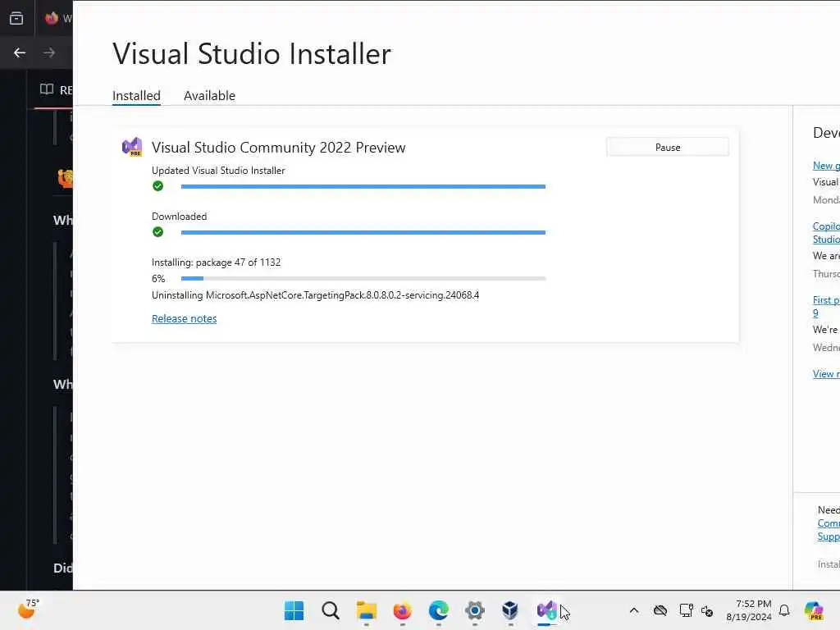The image size is (840, 630).
Task: Open the 'New' developer news link
Action: tap(826, 166)
